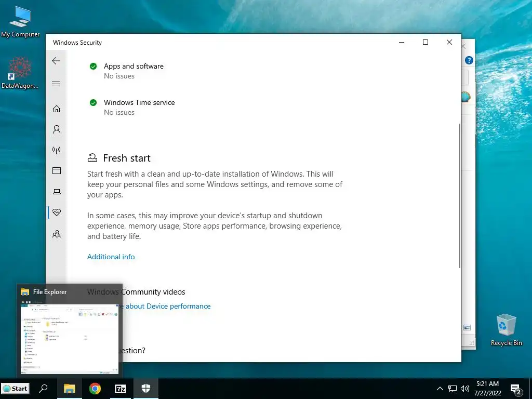This screenshot has width=532, height=399.
Task: Maximize the Windows Security window
Action: pos(425,42)
